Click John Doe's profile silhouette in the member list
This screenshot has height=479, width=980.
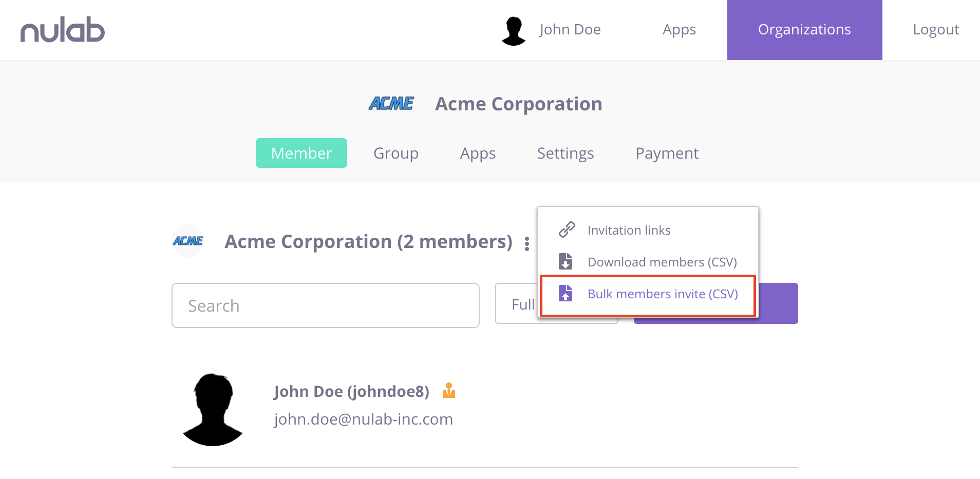213,408
